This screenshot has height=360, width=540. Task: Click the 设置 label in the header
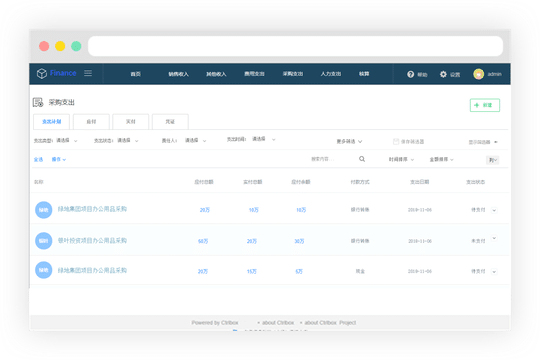[455, 74]
